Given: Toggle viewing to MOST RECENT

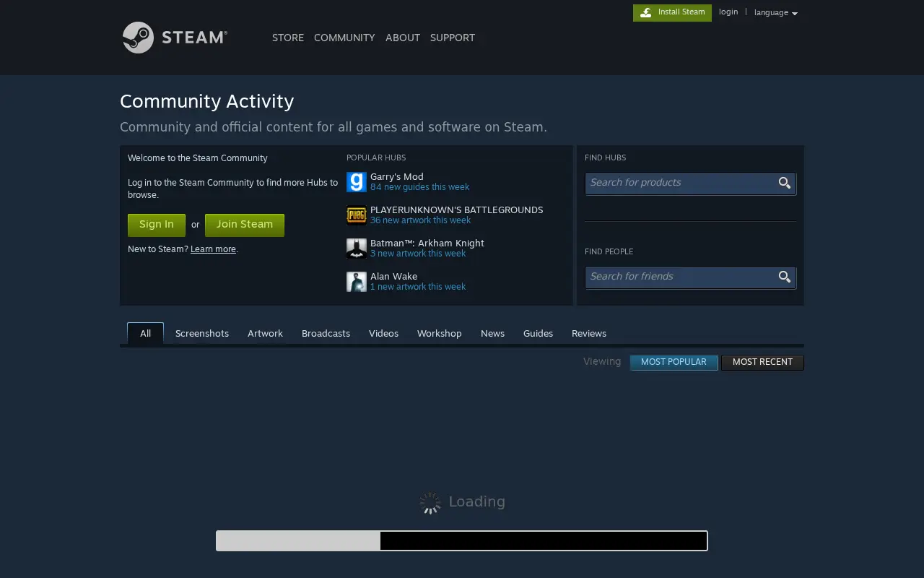Looking at the screenshot, I should [x=762, y=362].
